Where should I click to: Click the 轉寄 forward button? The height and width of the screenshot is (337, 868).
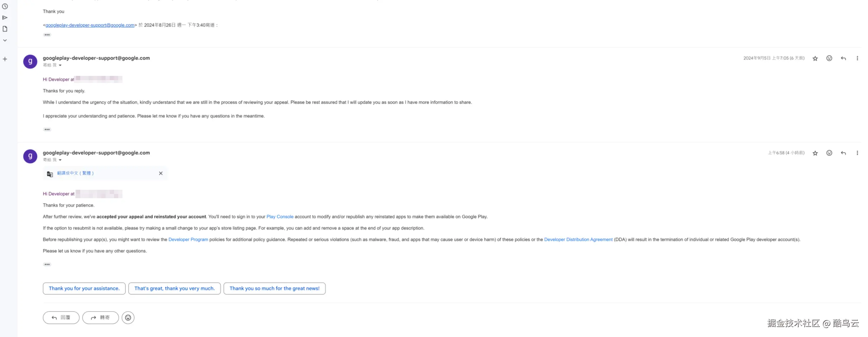[101, 318]
